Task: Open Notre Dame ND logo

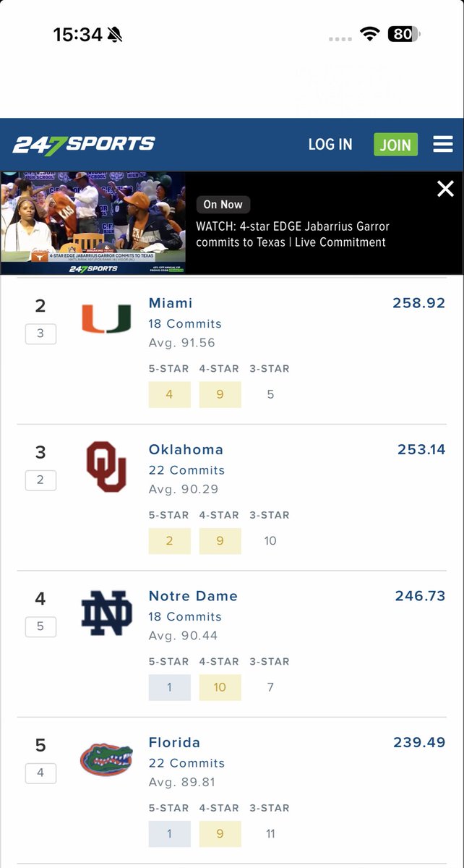Action: [106, 613]
